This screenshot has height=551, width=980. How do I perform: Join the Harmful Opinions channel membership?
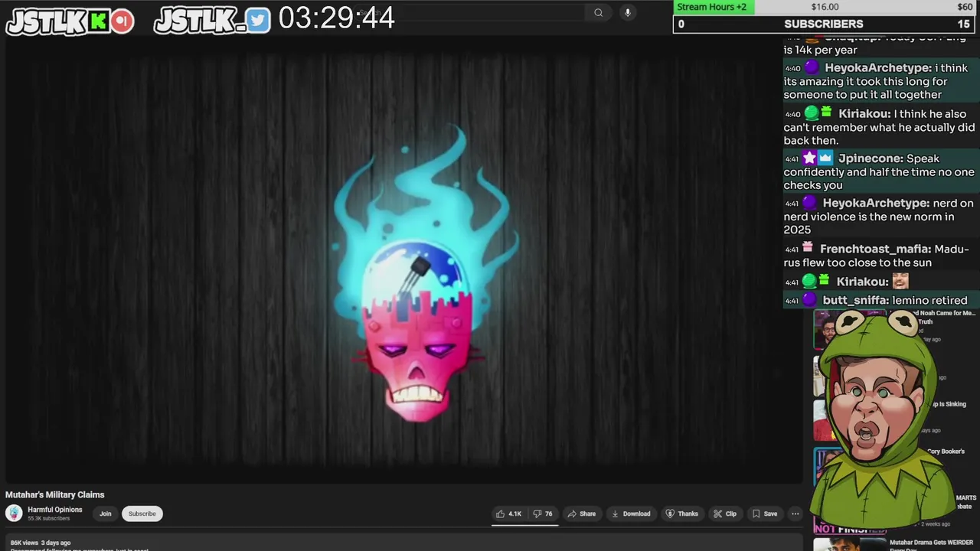[106, 514]
